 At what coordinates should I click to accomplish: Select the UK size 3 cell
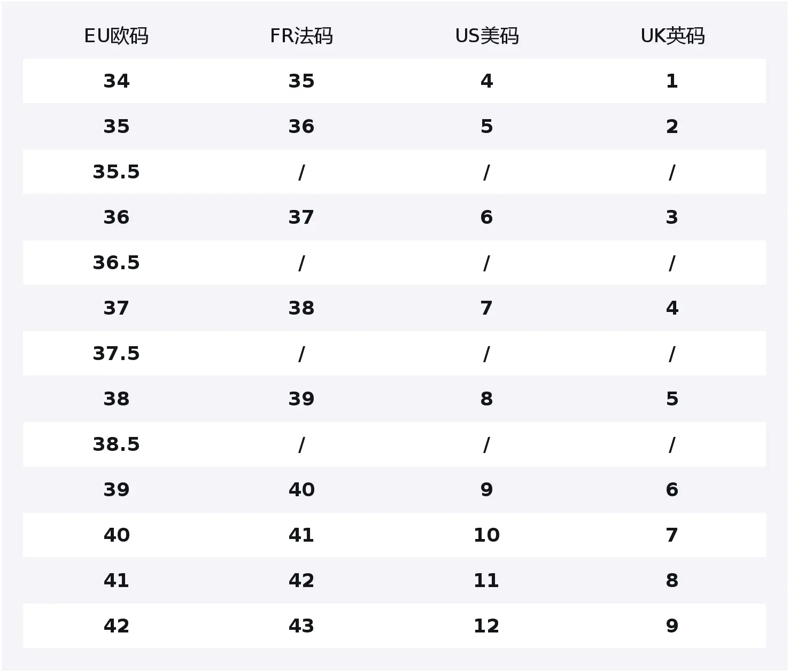(672, 217)
